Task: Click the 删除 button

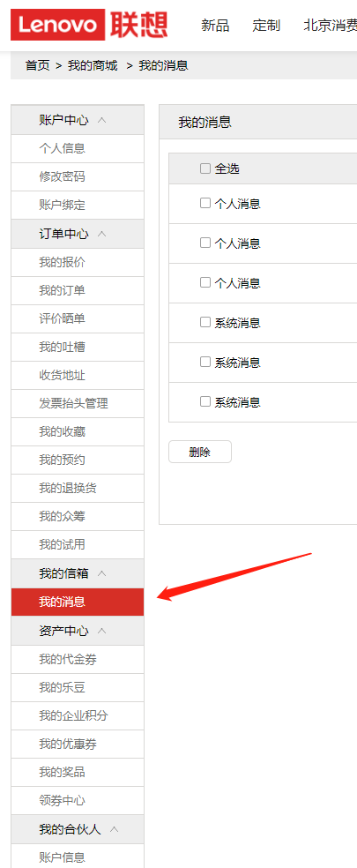Action: click(200, 452)
